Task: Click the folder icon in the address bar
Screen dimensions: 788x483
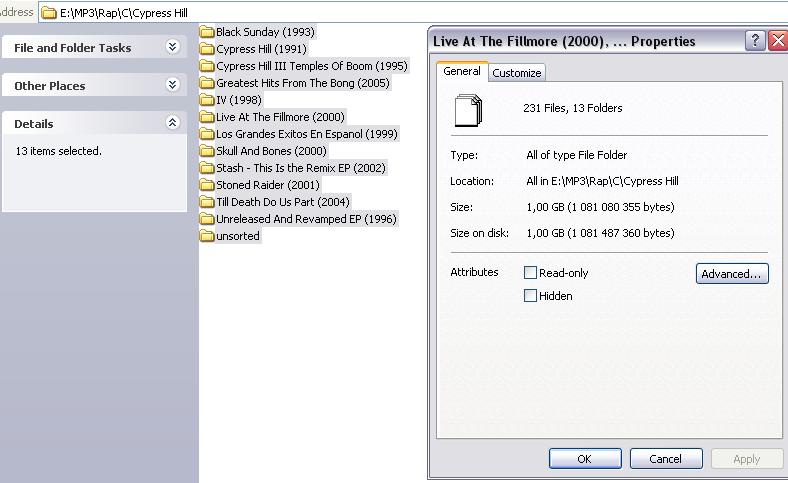Action: (x=49, y=13)
